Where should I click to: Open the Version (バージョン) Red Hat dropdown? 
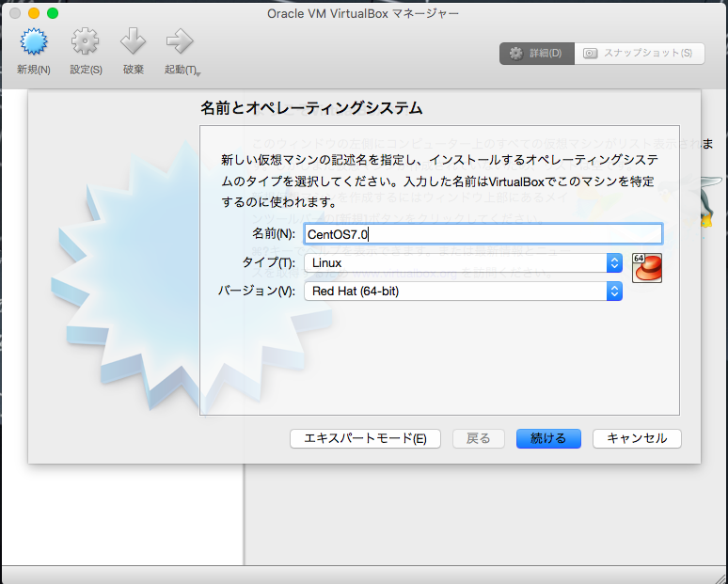pos(463,292)
